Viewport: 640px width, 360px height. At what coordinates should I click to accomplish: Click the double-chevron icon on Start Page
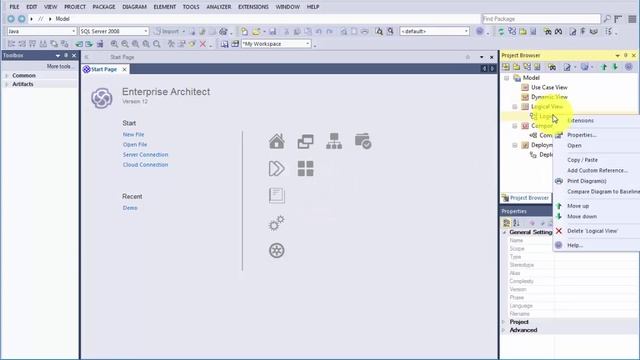click(x=277, y=169)
